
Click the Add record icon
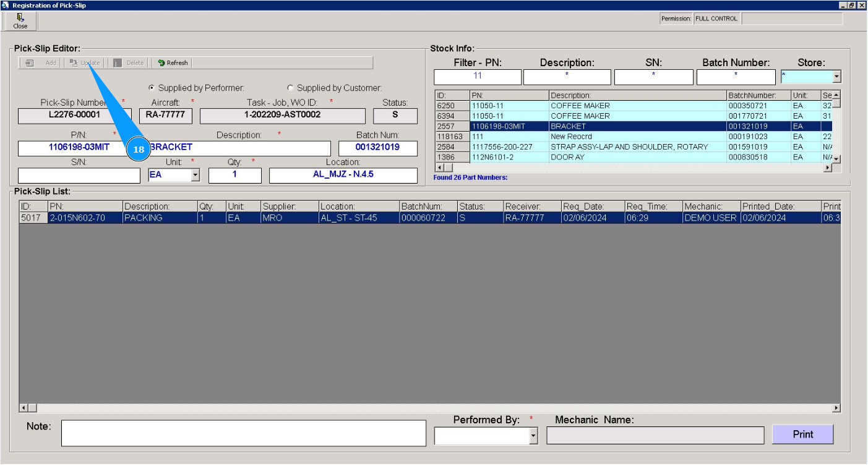point(30,63)
